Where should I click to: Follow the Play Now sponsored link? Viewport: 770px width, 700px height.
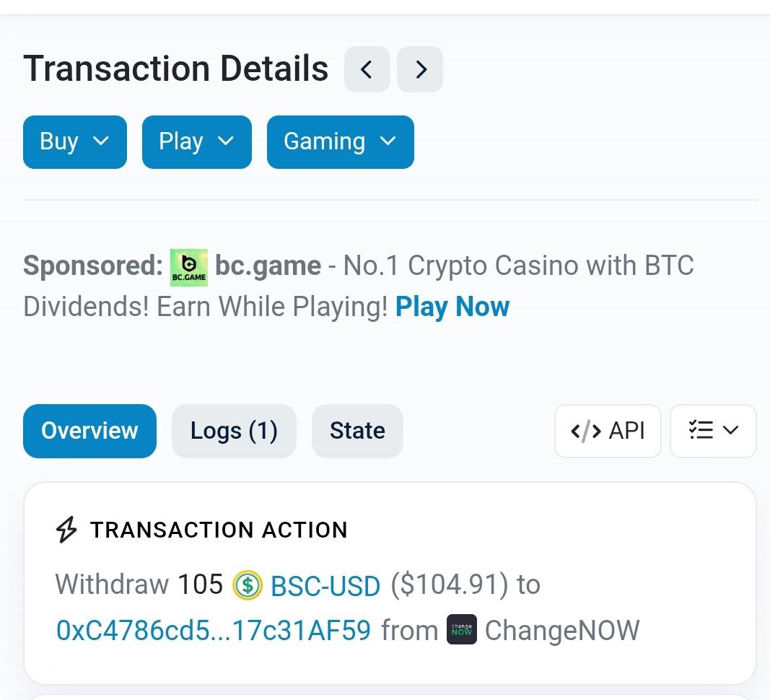coord(452,307)
